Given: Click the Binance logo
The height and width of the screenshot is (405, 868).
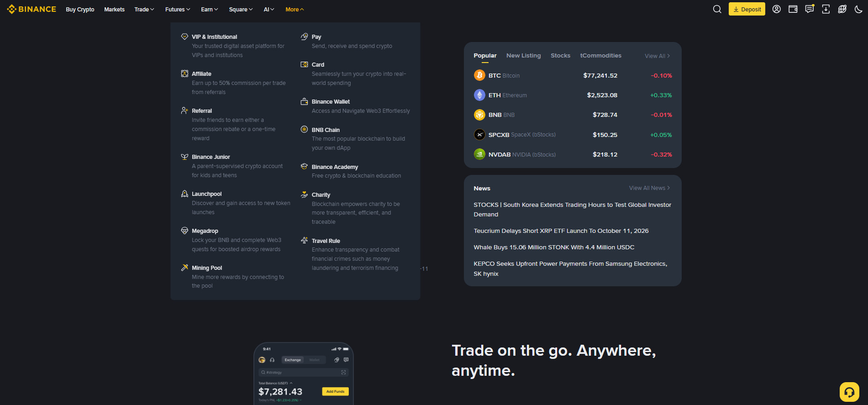Looking at the screenshot, I should point(32,9).
